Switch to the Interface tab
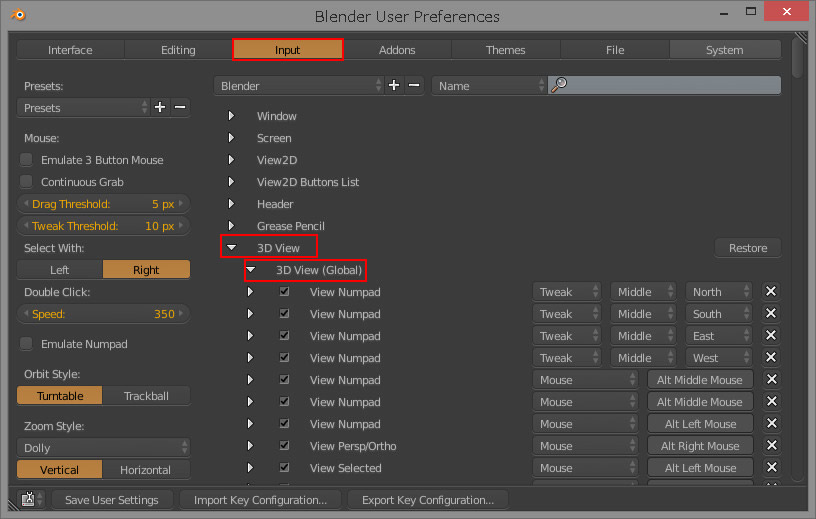The height and width of the screenshot is (519, 816). click(x=70, y=50)
